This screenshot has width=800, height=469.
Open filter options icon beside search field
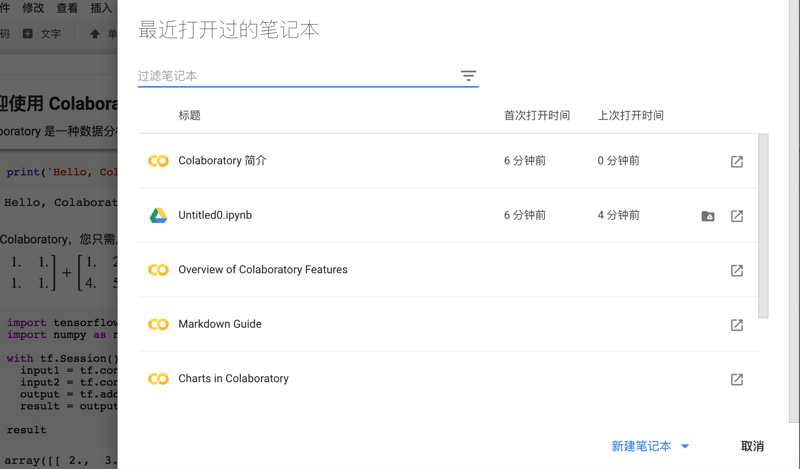(x=468, y=76)
